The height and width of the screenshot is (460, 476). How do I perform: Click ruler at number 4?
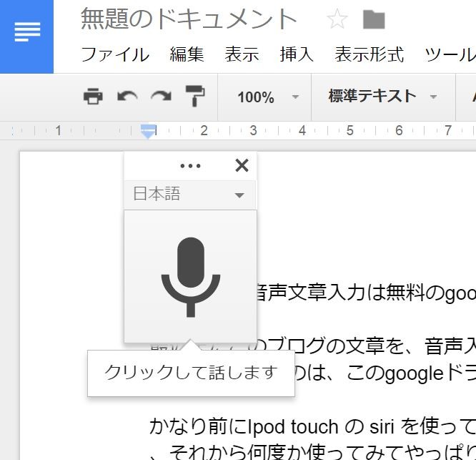tap(302, 131)
